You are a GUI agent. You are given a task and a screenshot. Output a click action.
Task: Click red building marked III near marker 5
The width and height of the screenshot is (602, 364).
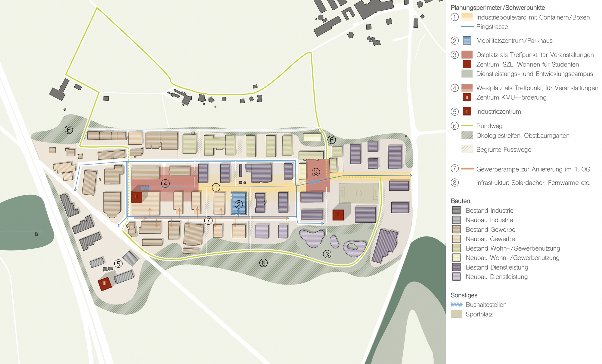tap(105, 283)
